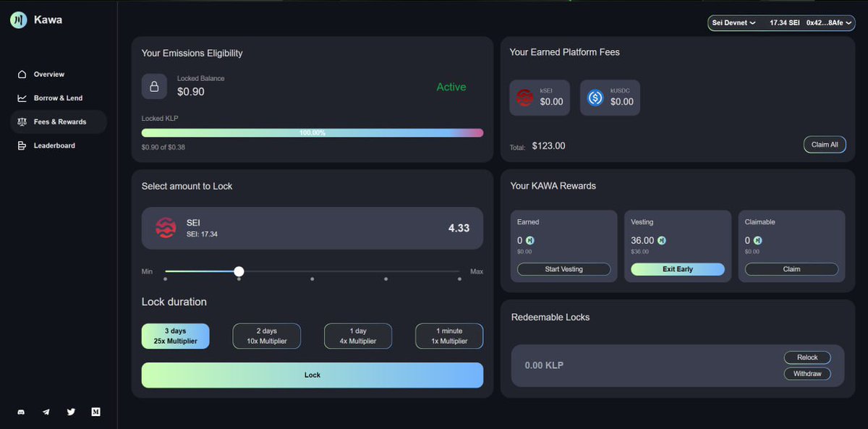Click the Withdraw button
This screenshot has width=868, height=429.
807,374
